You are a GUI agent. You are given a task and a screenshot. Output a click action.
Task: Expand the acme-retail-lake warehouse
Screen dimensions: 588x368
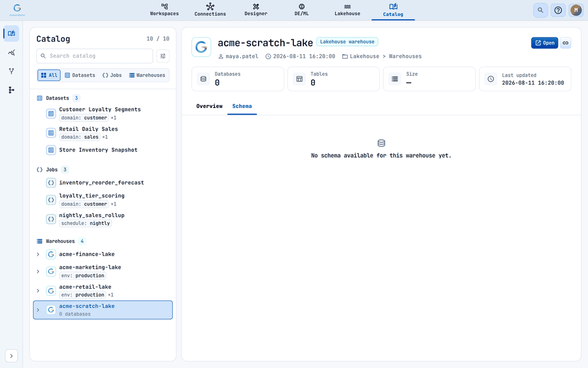[38, 291]
